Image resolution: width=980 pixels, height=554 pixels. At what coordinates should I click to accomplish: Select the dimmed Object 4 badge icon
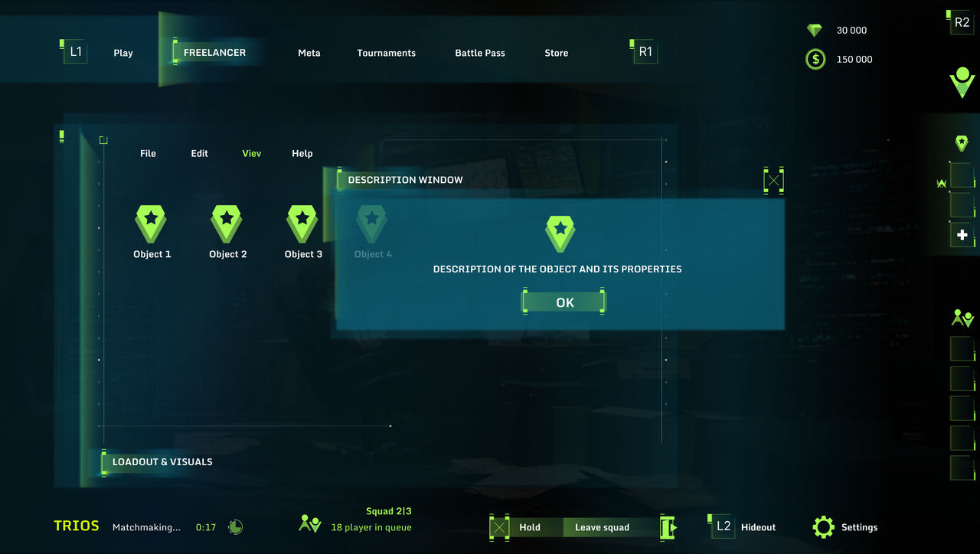coord(372,224)
